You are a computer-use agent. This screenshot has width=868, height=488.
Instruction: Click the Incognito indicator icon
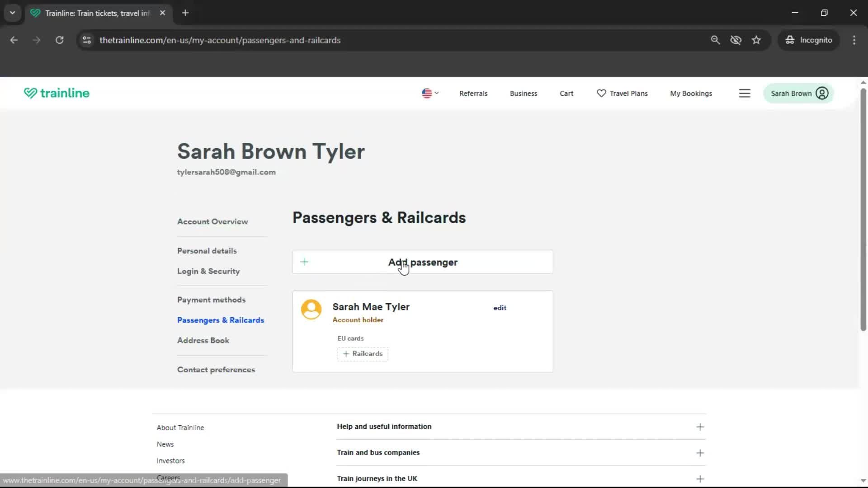790,40
